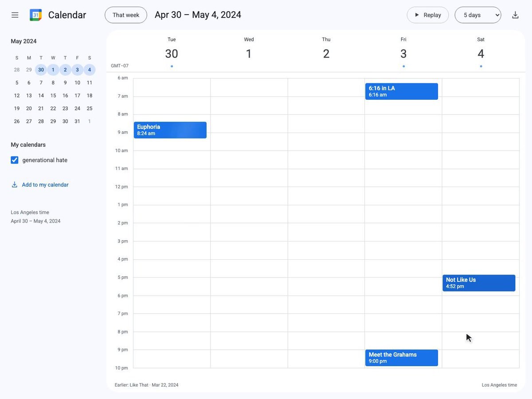Click the event dot under Sat 4

(481, 66)
